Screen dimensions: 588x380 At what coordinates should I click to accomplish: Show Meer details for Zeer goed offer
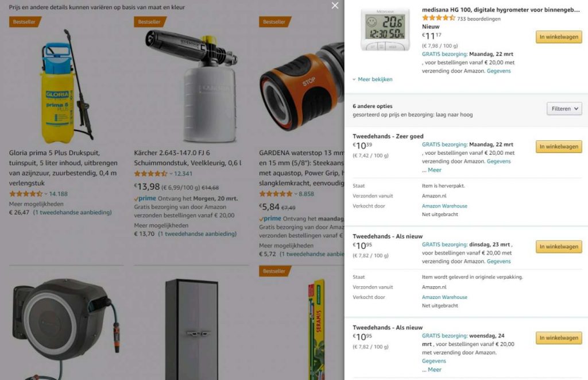pos(432,170)
